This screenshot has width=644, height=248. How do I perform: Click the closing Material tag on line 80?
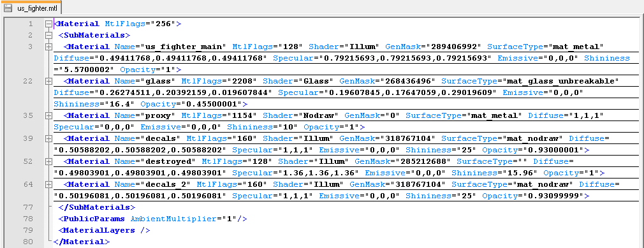[x=82, y=242]
